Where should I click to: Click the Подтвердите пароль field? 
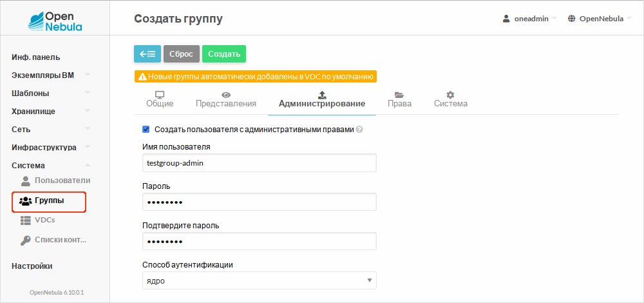click(259, 242)
